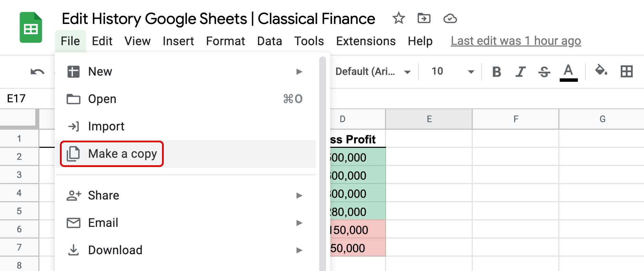The width and height of the screenshot is (644, 271).
Task: Click the Make a copy pages icon
Action: (x=73, y=154)
